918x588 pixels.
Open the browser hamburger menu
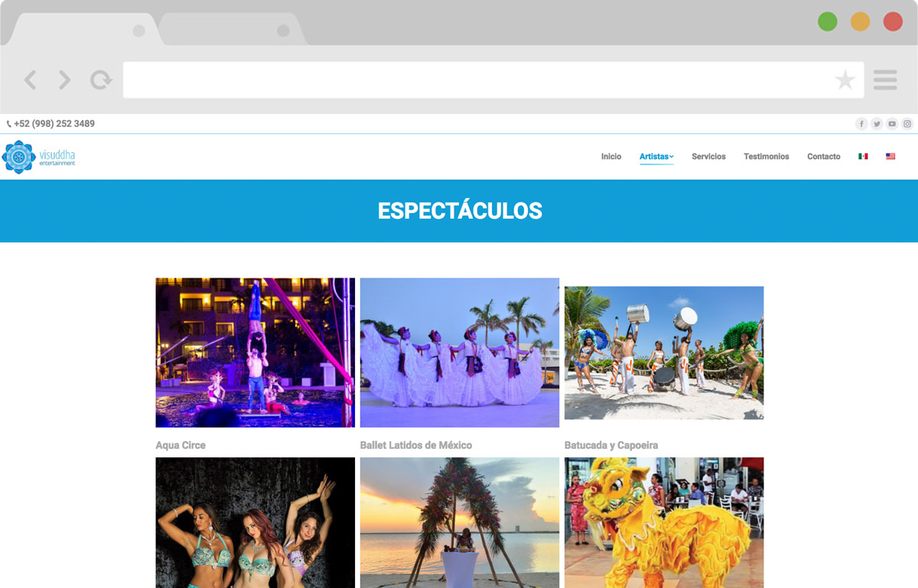pos(885,80)
